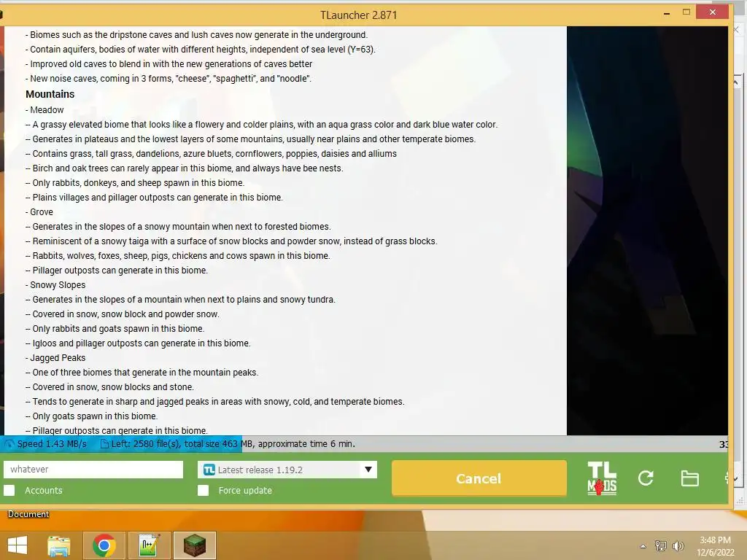This screenshot has height=560, width=747.
Task: Open the volume speaker tray icon
Action: coord(678,546)
